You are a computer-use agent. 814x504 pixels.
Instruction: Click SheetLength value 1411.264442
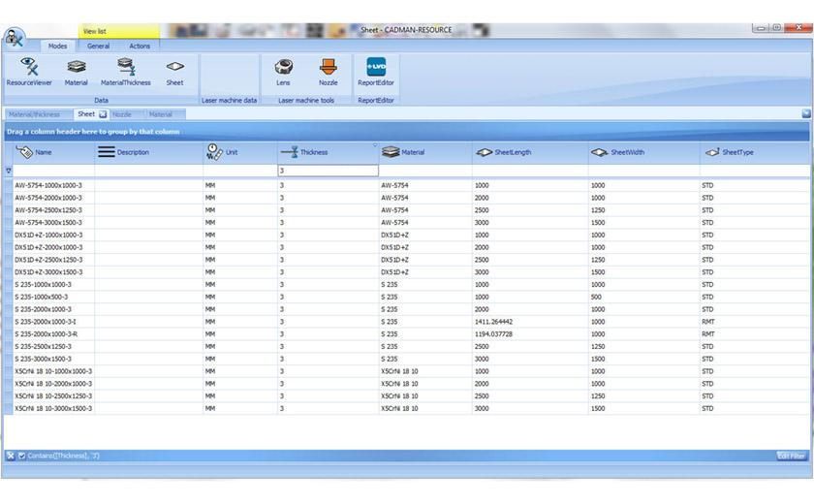coord(493,322)
